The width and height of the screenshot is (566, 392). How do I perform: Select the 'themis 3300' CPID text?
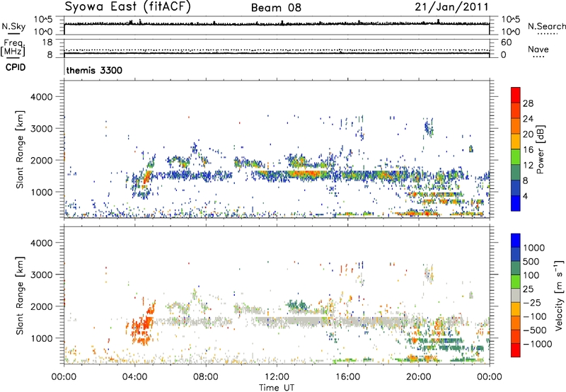(x=94, y=70)
